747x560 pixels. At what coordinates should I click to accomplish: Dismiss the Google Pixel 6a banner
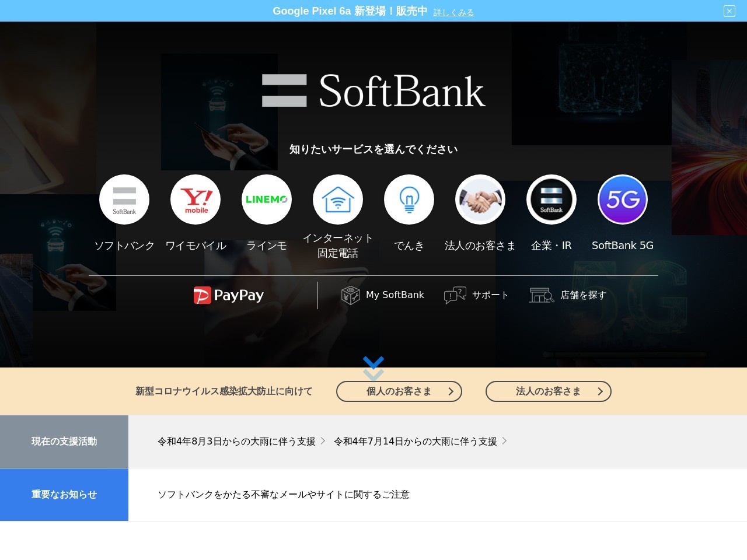pos(729,11)
